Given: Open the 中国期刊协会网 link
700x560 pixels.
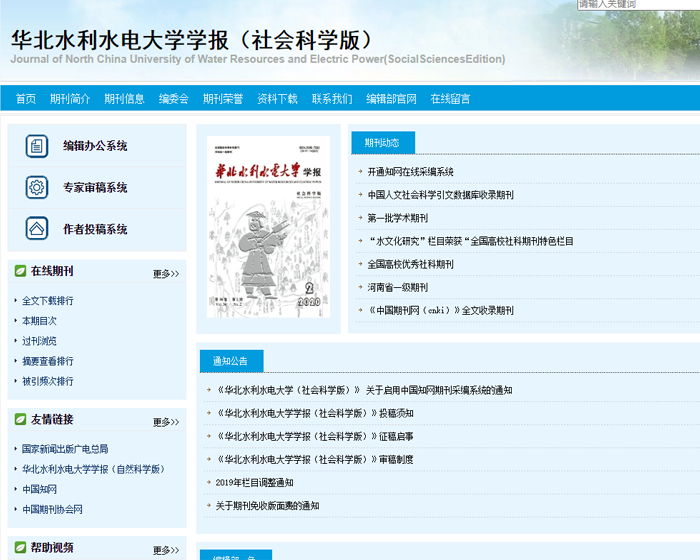Looking at the screenshot, I should click(x=52, y=510).
